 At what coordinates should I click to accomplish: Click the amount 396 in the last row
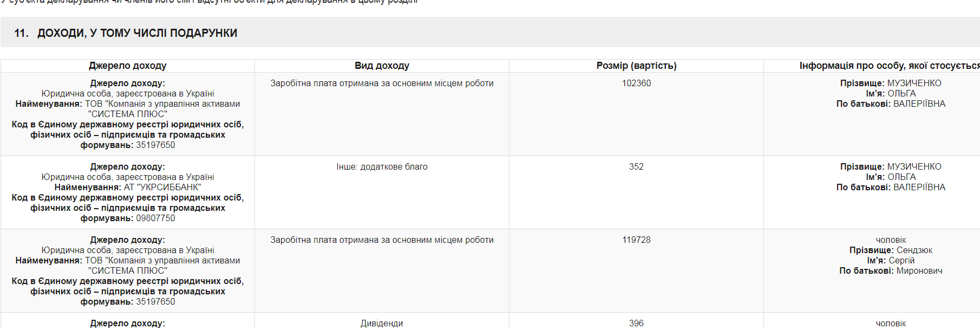click(636, 323)
